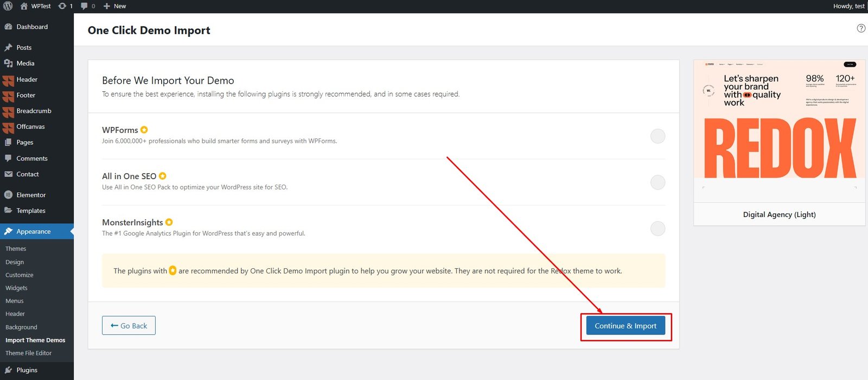Click the plus New icon in admin bar

tap(107, 6)
